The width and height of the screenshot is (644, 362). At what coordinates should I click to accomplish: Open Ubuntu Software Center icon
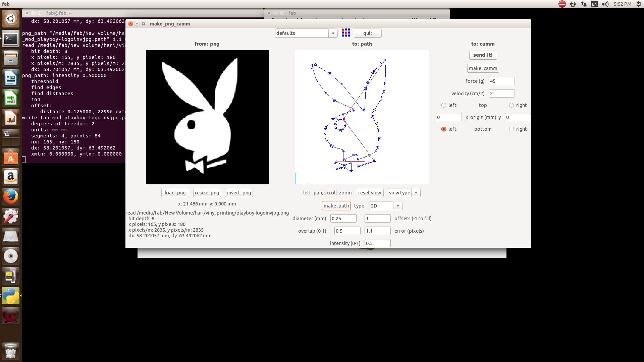pos(11,157)
